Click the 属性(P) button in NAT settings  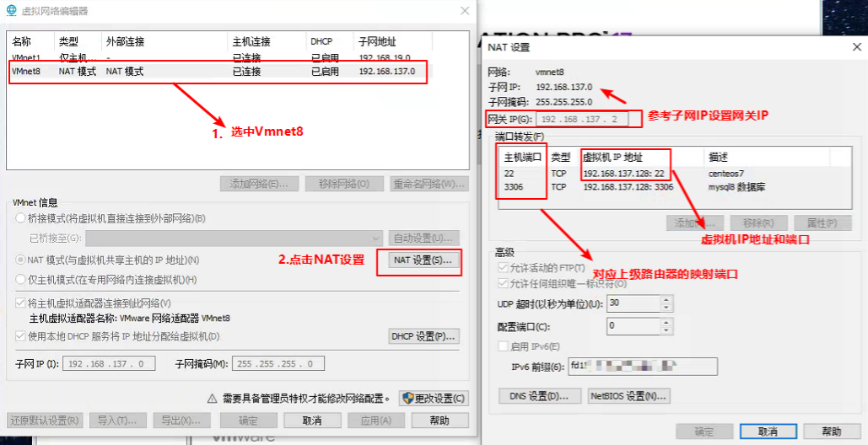822,222
